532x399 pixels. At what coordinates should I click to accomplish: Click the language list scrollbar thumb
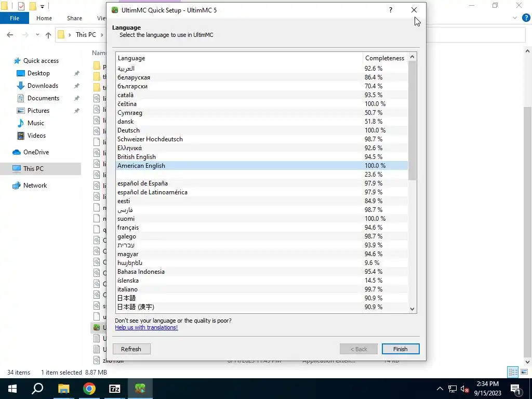click(412, 121)
